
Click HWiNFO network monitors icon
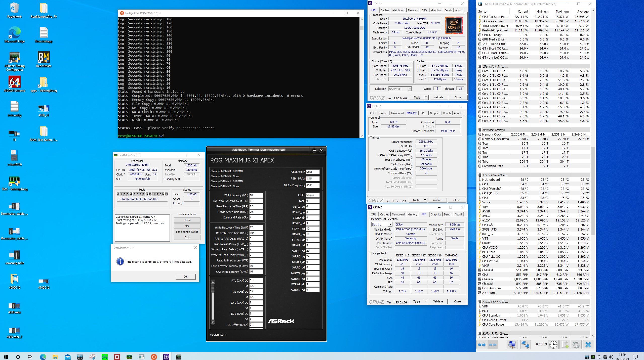pos(525,345)
